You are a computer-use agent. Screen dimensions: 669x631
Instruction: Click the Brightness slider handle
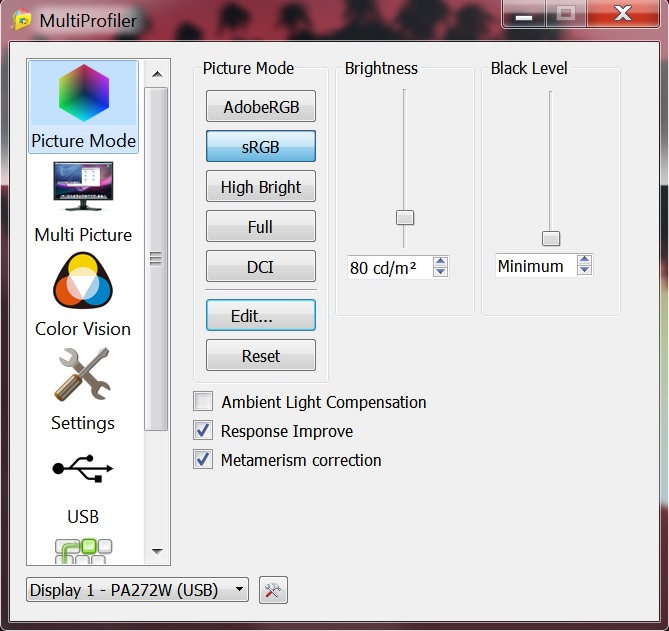405,217
